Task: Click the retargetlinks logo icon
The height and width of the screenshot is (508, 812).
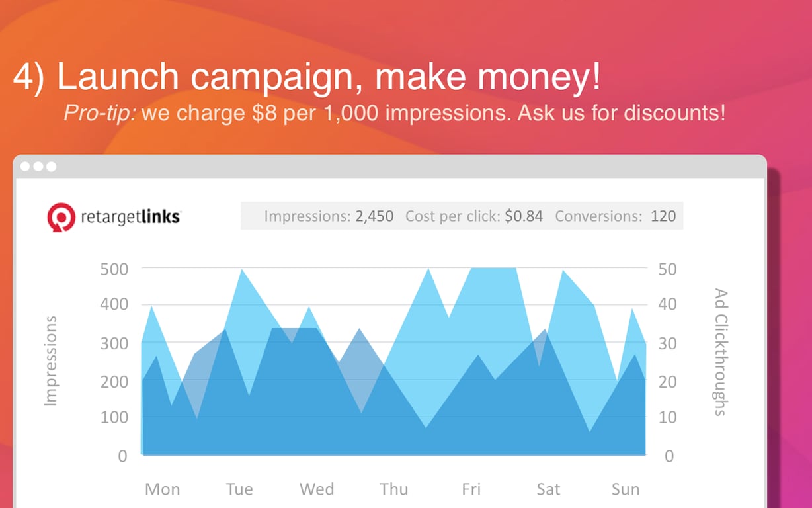Action: (61, 216)
